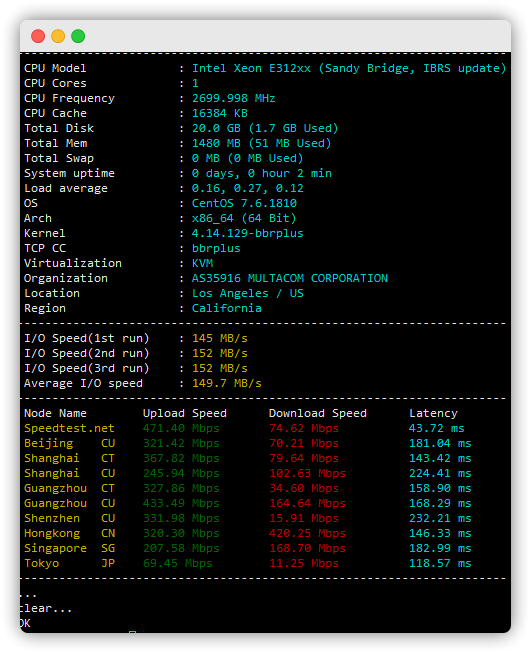The height and width of the screenshot is (653, 531).
Task: Click Guangzhou CU latency 168.29 ms
Action: pyautogui.click(x=440, y=503)
